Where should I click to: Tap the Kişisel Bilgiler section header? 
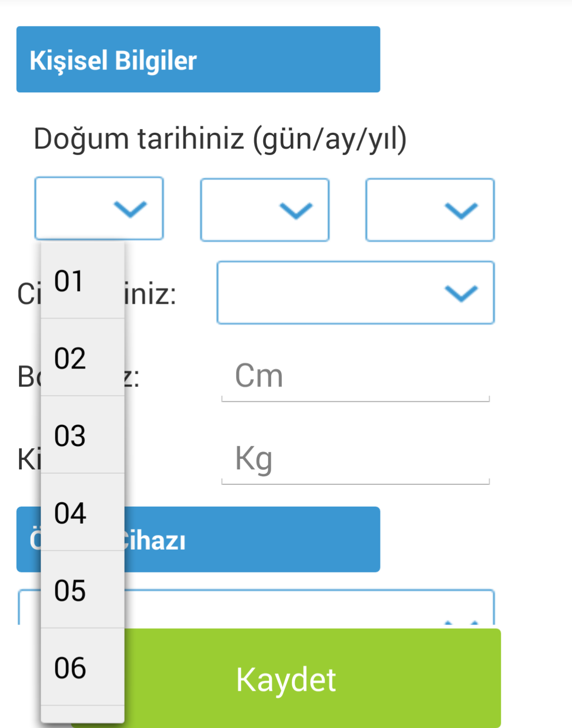(198, 59)
